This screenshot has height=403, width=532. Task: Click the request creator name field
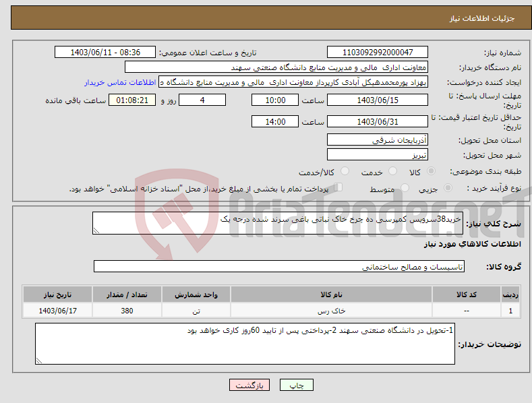(293, 82)
